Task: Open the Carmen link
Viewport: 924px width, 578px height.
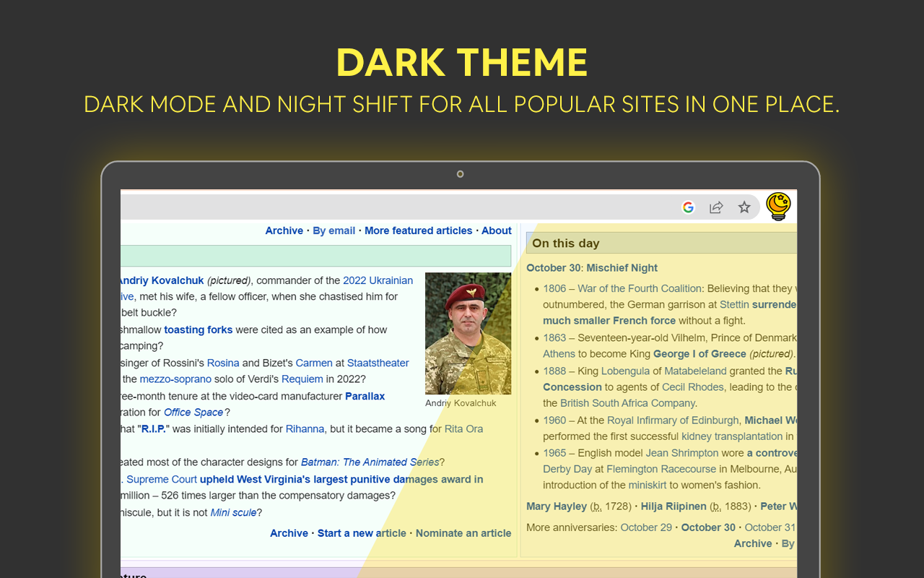Action: pyautogui.click(x=314, y=363)
